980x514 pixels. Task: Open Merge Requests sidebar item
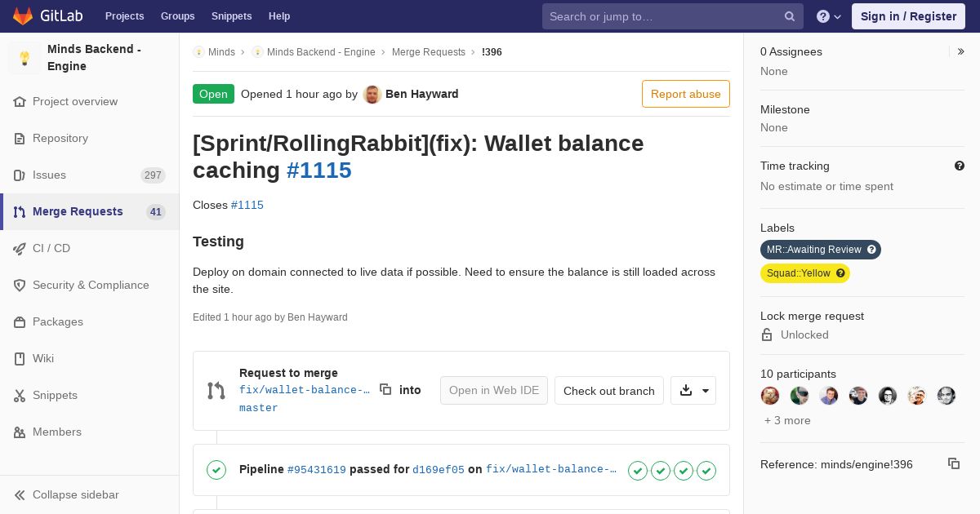pyautogui.click(x=90, y=212)
